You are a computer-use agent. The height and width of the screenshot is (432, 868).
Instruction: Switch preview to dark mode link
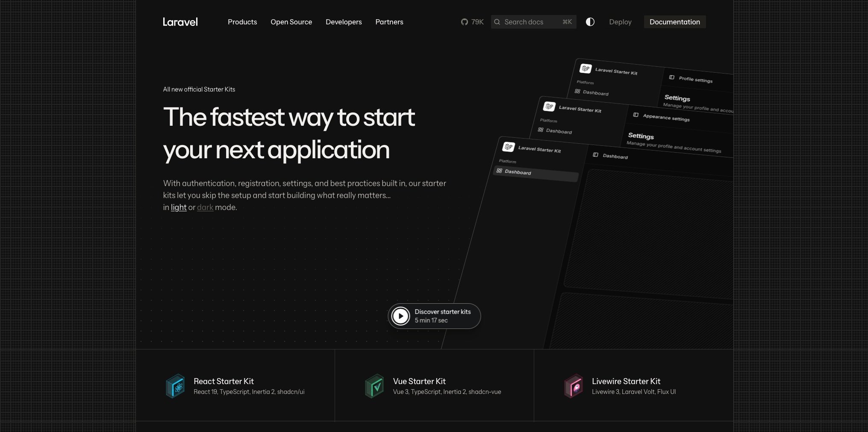pos(205,207)
